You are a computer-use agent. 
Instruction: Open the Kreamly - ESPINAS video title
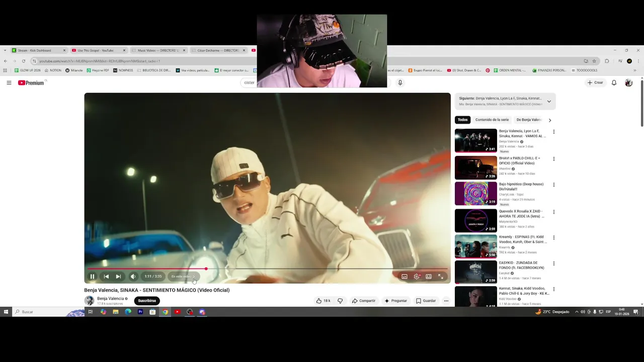[x=523, y=239]
